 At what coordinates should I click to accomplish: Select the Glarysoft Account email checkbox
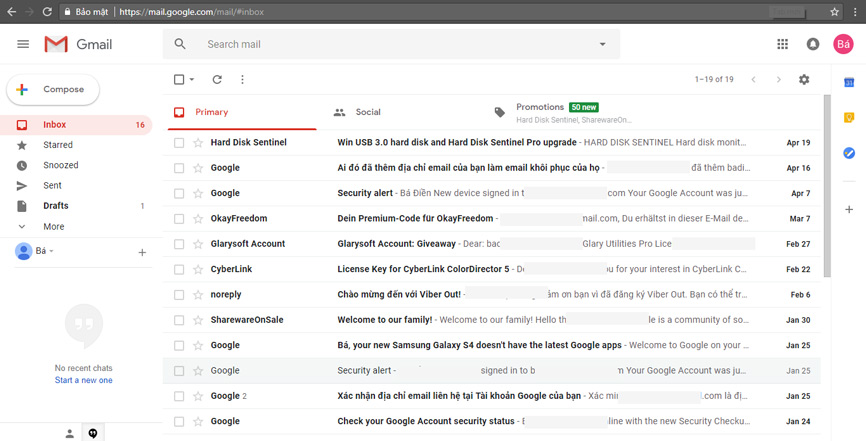click(179, 244)
